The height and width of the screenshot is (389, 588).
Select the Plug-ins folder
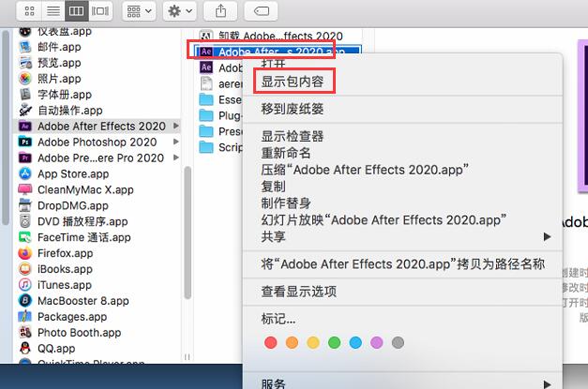(x=221, y=115)
